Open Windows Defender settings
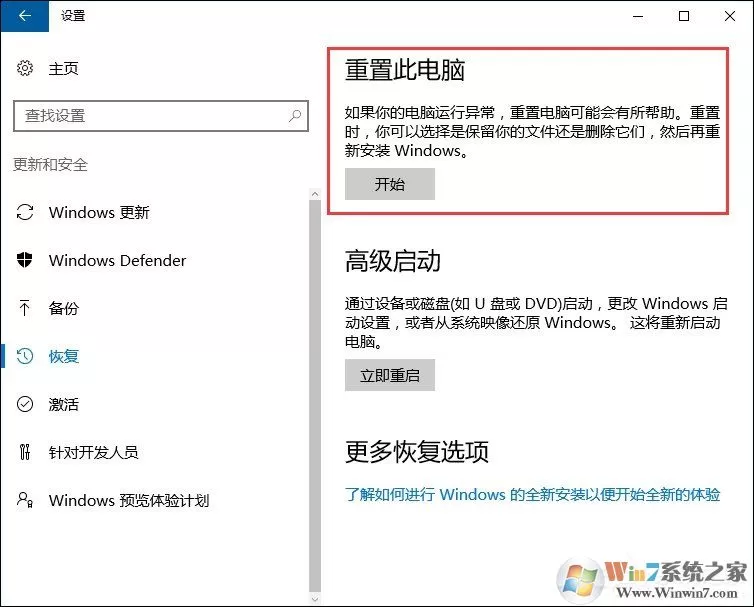The image size is (754, 607). point(117,260)
